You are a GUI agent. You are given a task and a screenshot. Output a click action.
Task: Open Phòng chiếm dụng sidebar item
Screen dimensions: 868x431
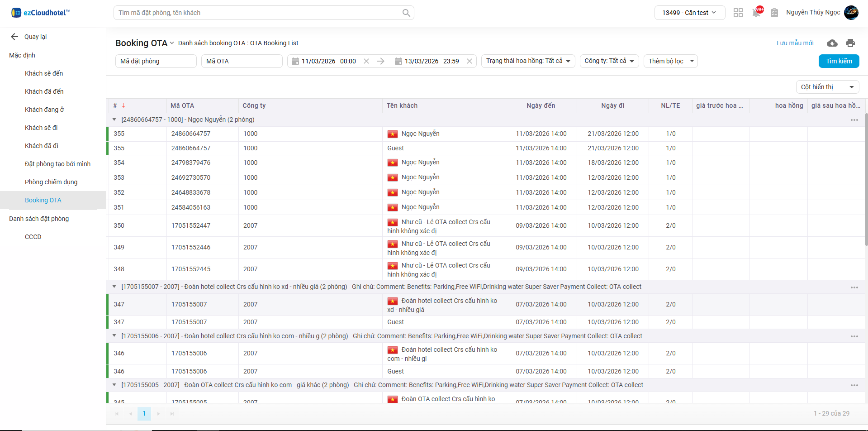[51, 182]
